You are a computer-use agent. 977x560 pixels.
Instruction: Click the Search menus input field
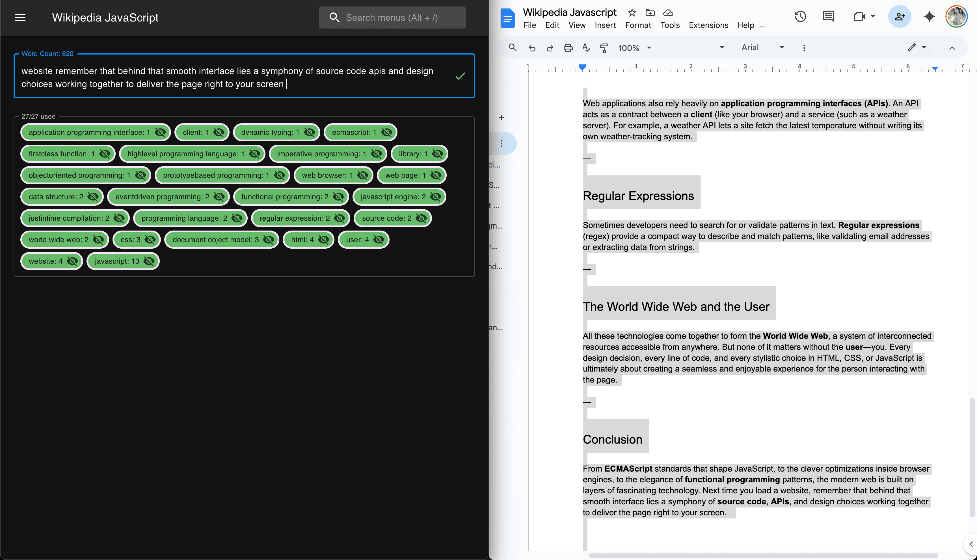392,17
